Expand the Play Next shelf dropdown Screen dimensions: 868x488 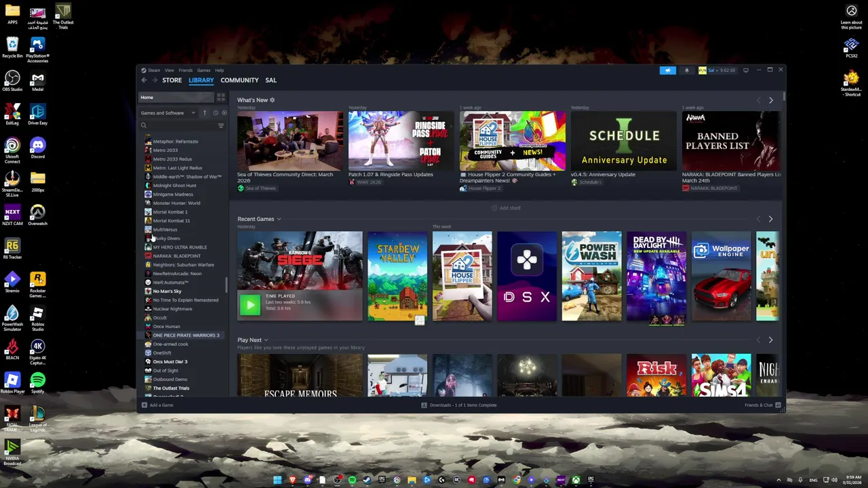tap(265, 340)
